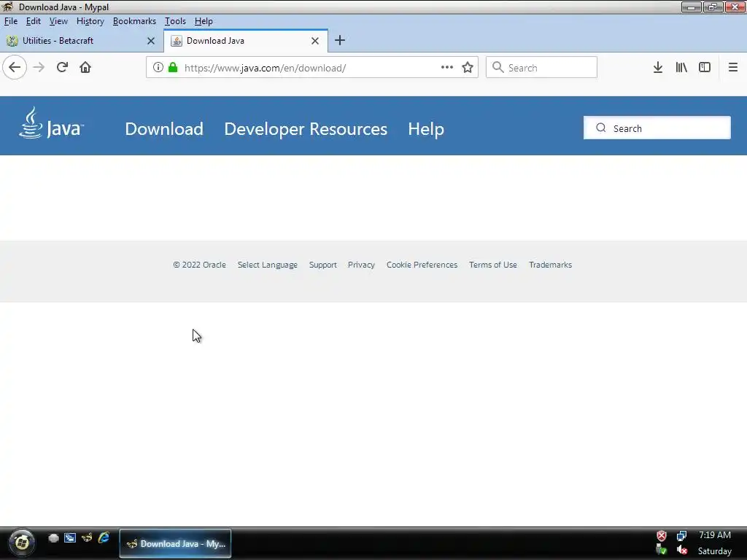Click Switch between windows quick launch icon
This screenshot has width=747, height=560.
(x=70, y=538)
